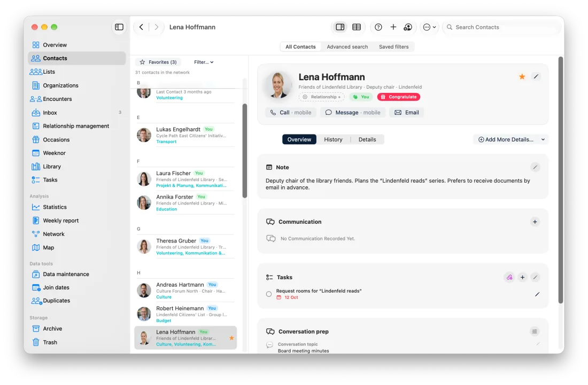Click the Search Contacts field
The height and width of the screenshot is (385, 588).
pos(502,27)
